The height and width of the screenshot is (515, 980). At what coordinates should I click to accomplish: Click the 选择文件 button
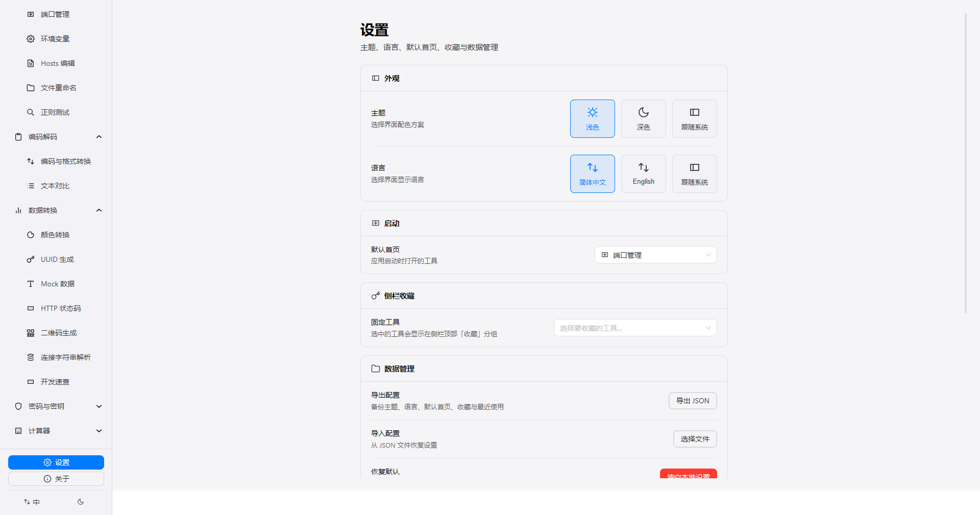(x=695, y=439)
